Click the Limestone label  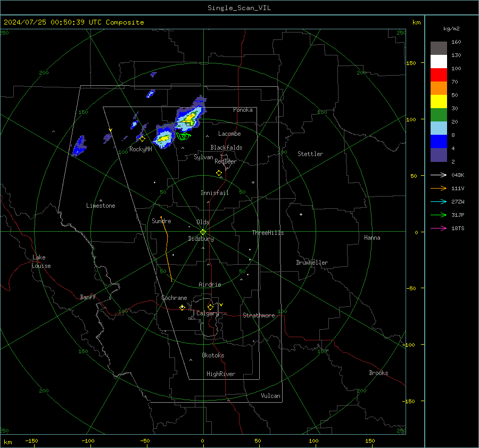pos(101,206)
